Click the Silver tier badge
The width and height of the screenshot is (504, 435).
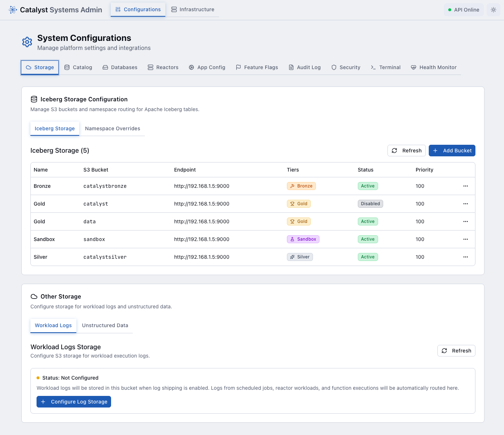[300, 257]
